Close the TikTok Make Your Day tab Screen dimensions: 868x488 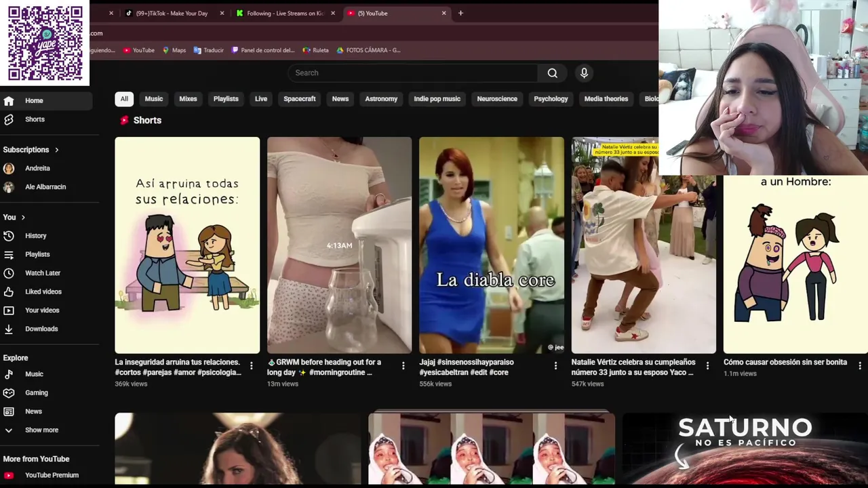(x=222, y=13)
